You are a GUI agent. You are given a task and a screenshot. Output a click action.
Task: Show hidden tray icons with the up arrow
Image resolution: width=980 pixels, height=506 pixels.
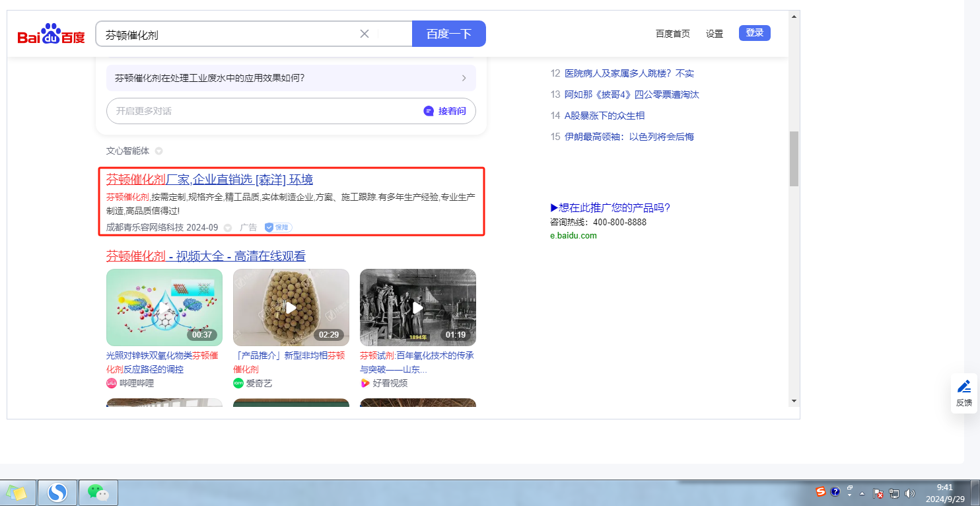point(862,493)
